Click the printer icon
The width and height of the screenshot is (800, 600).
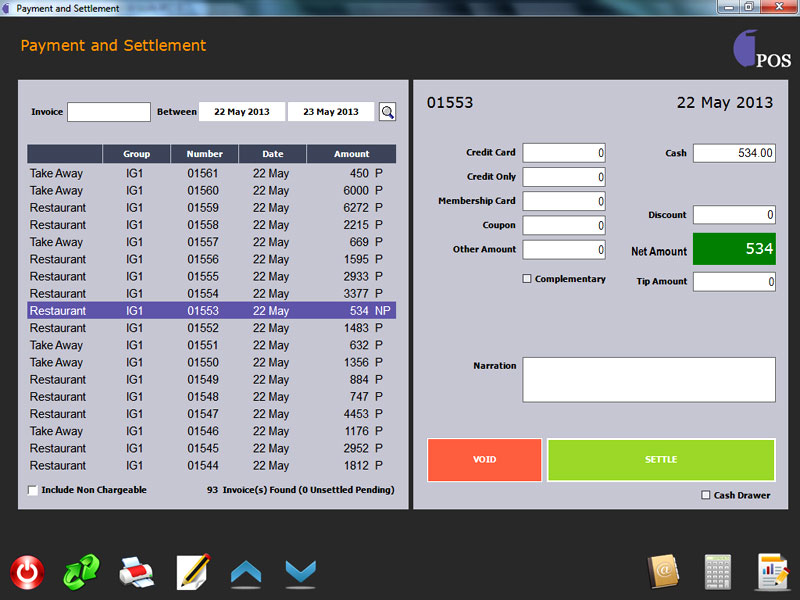click(x=137, y=572)
